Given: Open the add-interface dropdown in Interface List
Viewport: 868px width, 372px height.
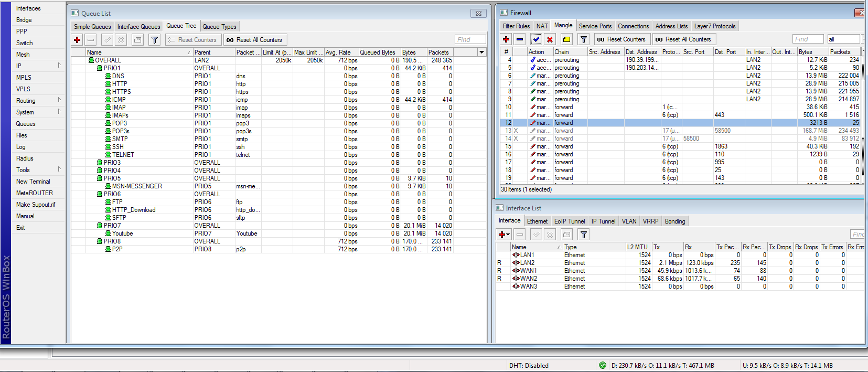Looking at the screenshot, I should pos(504,235).
